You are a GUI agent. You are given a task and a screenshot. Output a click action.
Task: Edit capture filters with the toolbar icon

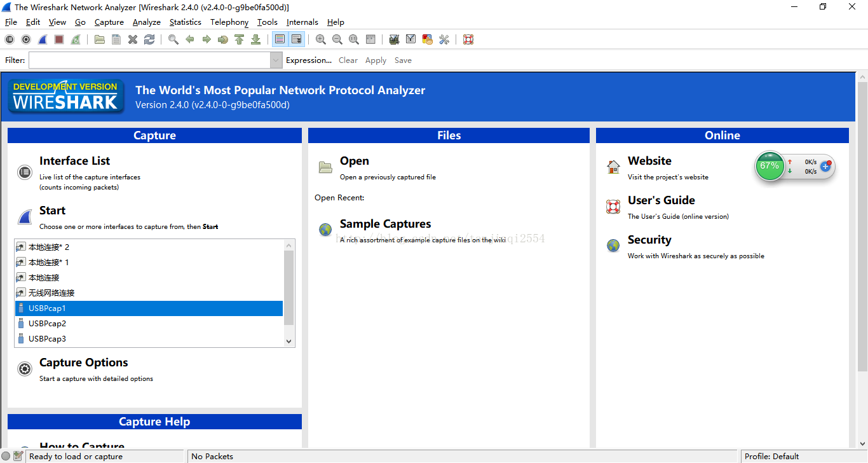click(x=395, y=39)
